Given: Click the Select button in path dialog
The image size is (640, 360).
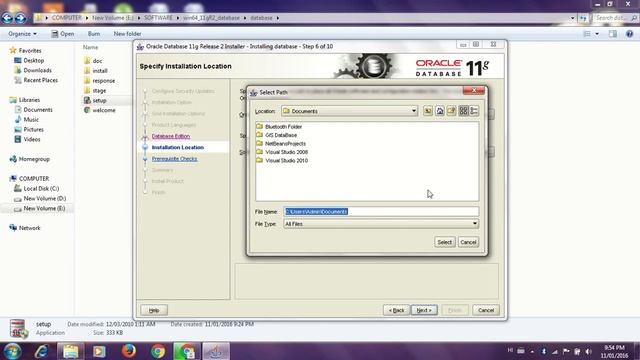Looking at the screenshot, I should 444,242.
